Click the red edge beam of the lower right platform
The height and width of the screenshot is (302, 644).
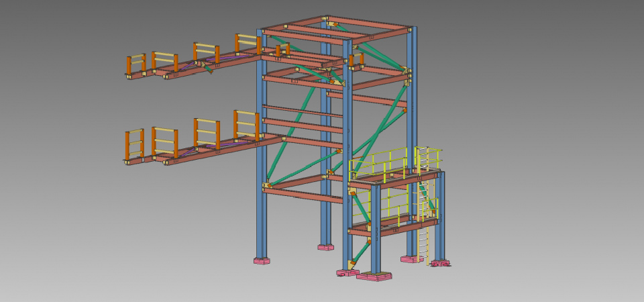coord(396,227)
